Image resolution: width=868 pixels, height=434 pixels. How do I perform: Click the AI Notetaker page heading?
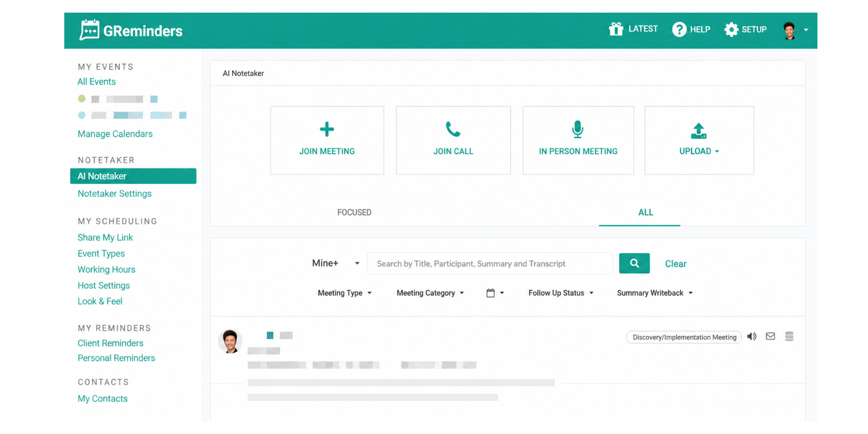click(243, 73)
